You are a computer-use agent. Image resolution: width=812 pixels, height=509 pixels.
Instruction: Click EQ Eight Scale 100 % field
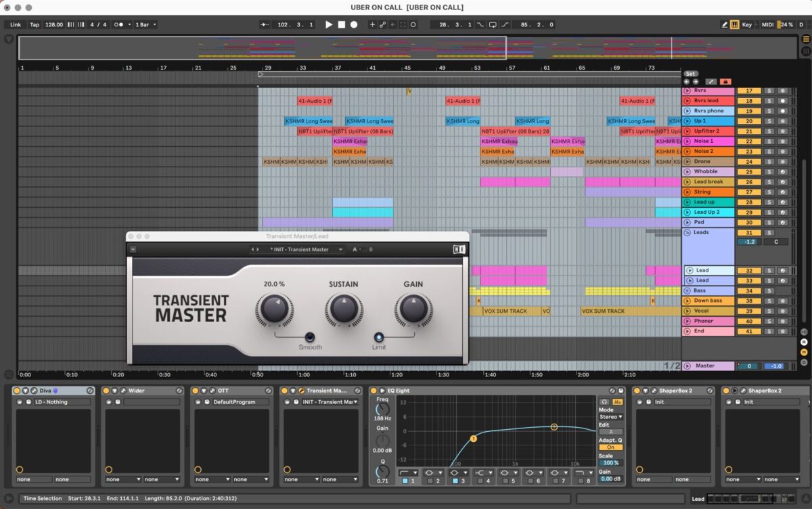point(610,463)
